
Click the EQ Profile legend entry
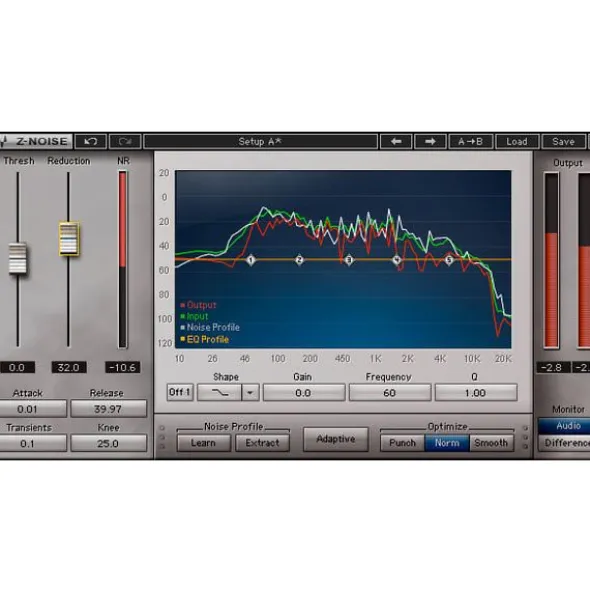(x=205, y=339)
